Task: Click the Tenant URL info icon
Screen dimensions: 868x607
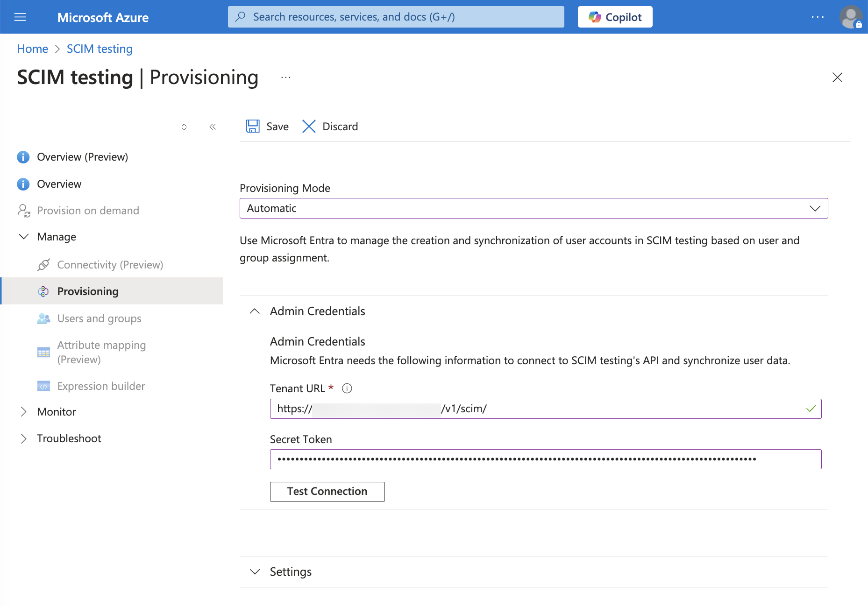Action: click(x=347, y=388)
